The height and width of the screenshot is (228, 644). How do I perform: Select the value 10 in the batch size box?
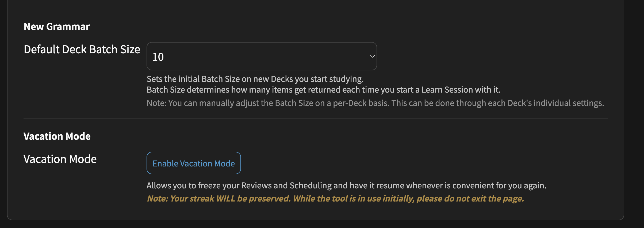(x=158, y=57)
